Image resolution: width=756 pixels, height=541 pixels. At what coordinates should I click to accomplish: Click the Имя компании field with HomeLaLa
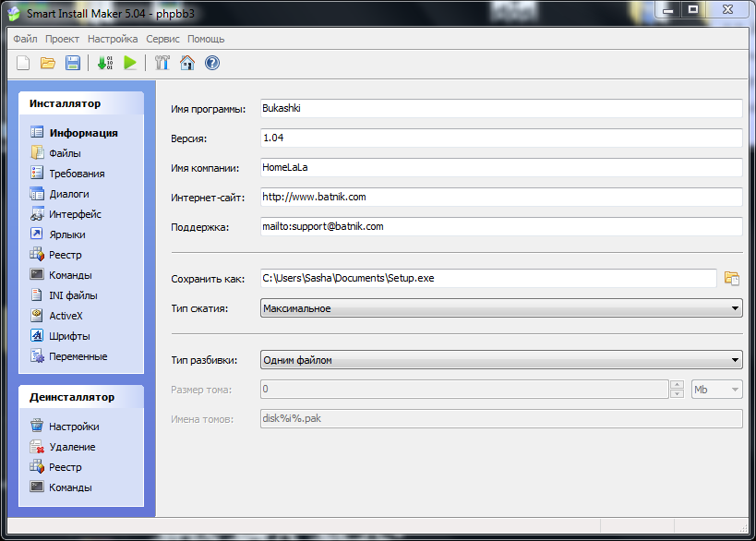tap(501, 167)
